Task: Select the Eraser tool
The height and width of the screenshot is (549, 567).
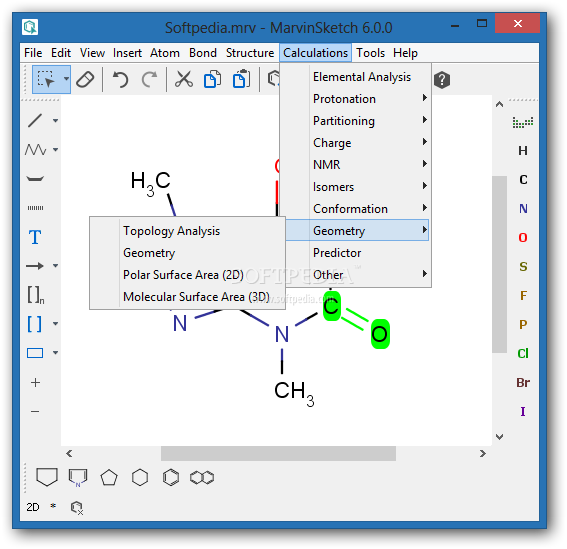Action: coord(85,79)
